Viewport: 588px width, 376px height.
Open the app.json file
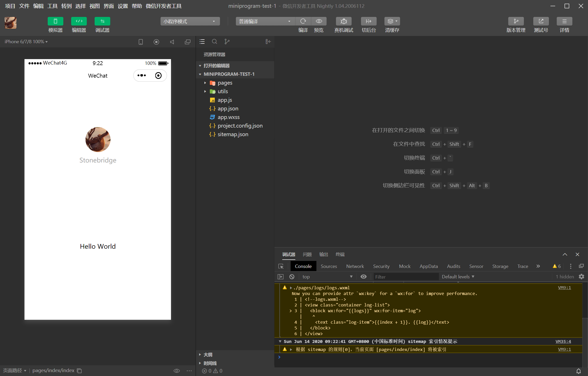(235, 109)
